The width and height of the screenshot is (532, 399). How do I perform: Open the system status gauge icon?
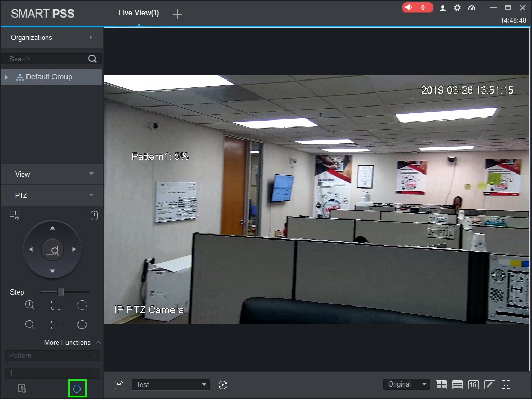tap(472, 8)
